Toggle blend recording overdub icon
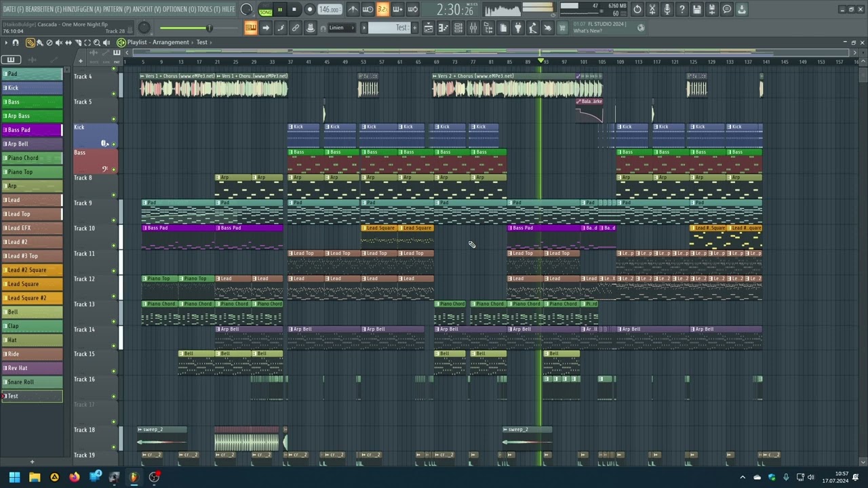 click(397, 9)
